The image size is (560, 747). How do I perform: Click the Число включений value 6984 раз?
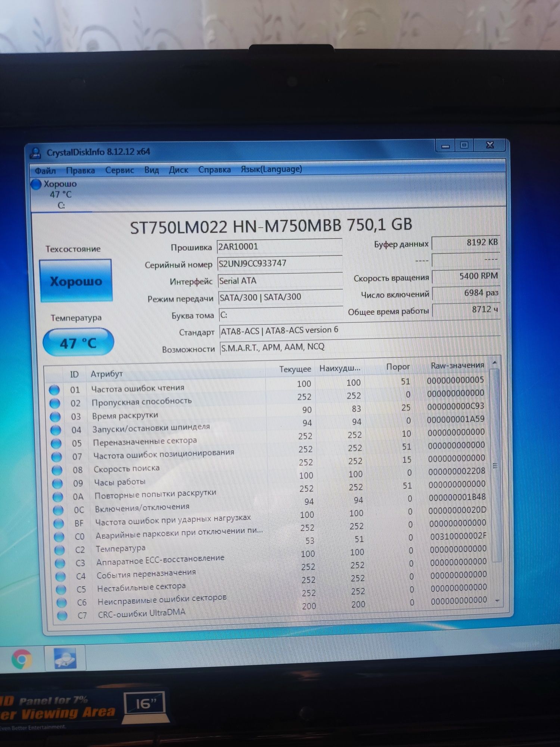click(466, 293)
